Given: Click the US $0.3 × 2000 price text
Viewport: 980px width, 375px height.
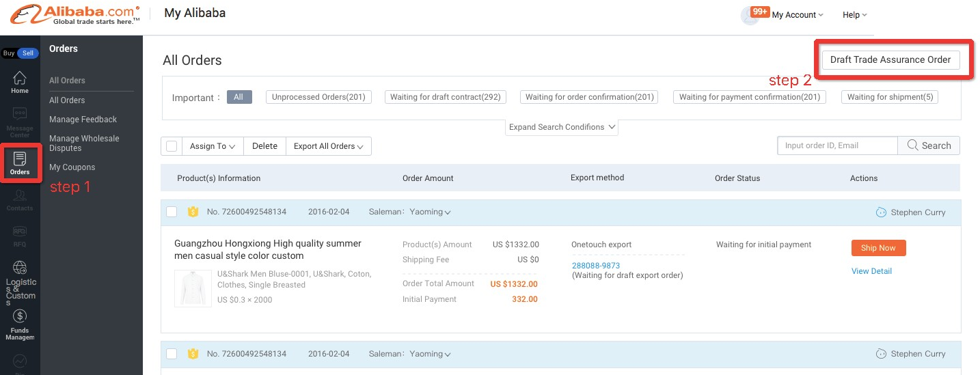Looking at the screenshot, I should (245, 299).
